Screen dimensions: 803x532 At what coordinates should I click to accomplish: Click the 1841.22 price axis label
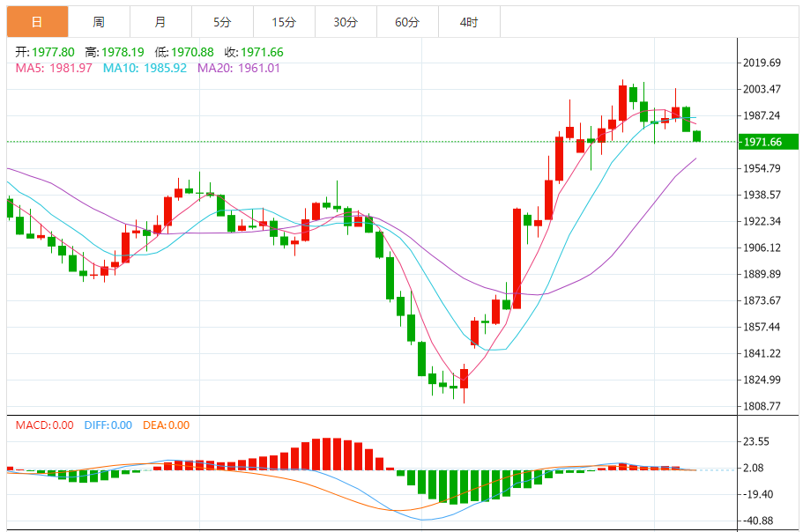[762, 353]
